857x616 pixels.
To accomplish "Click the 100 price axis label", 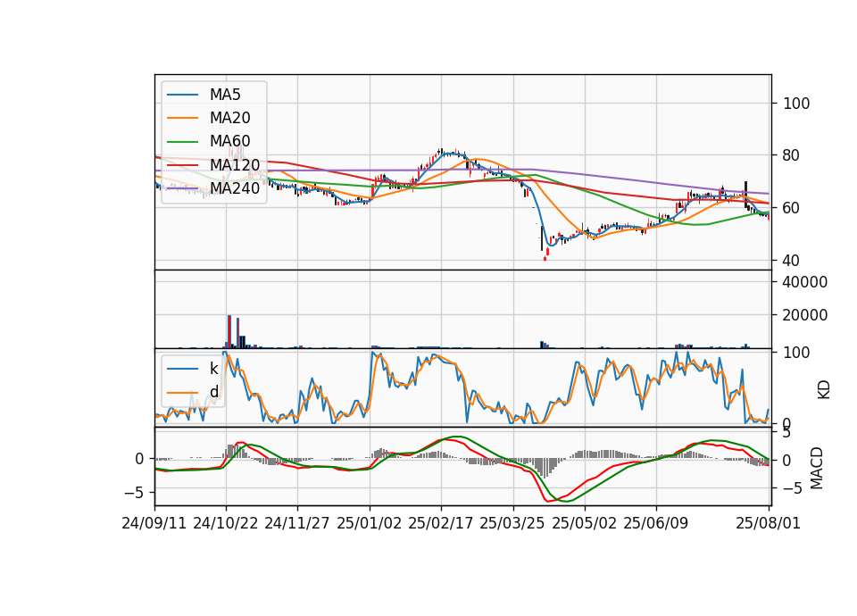I will coord(796,104).
